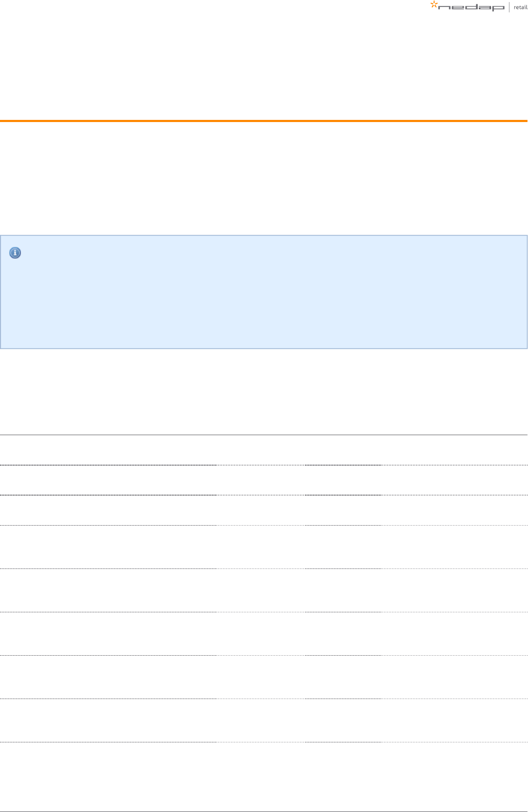
Task: Select the first row below table header
Action: [264, 480]
